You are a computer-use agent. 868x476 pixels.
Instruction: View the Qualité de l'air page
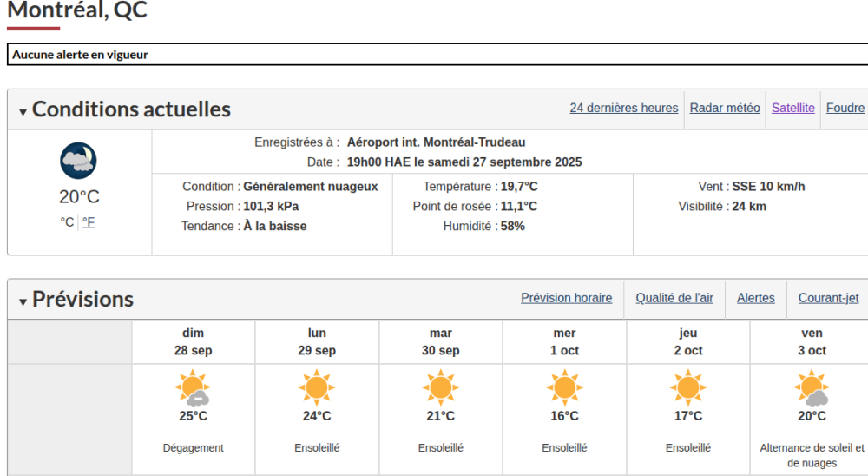point(674,298)
